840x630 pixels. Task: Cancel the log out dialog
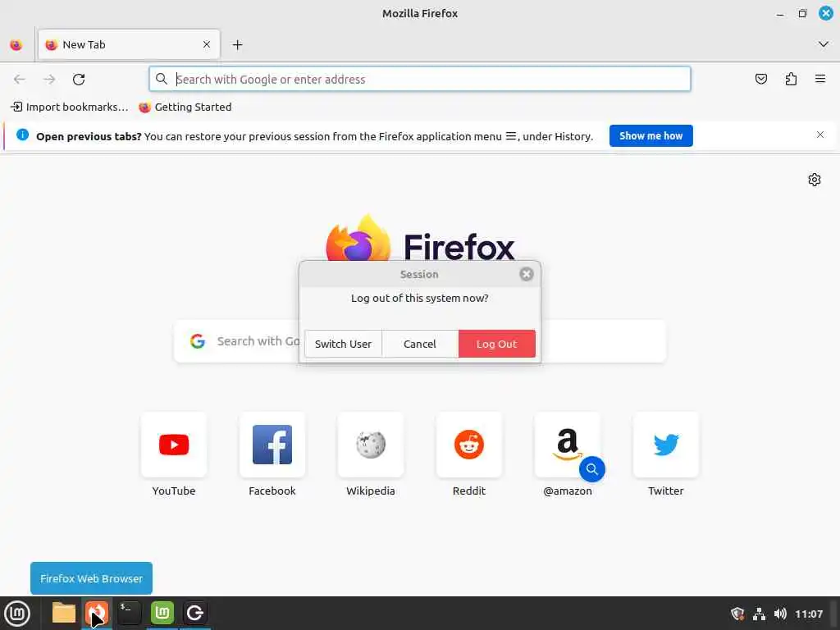click(x=420, y=344)
